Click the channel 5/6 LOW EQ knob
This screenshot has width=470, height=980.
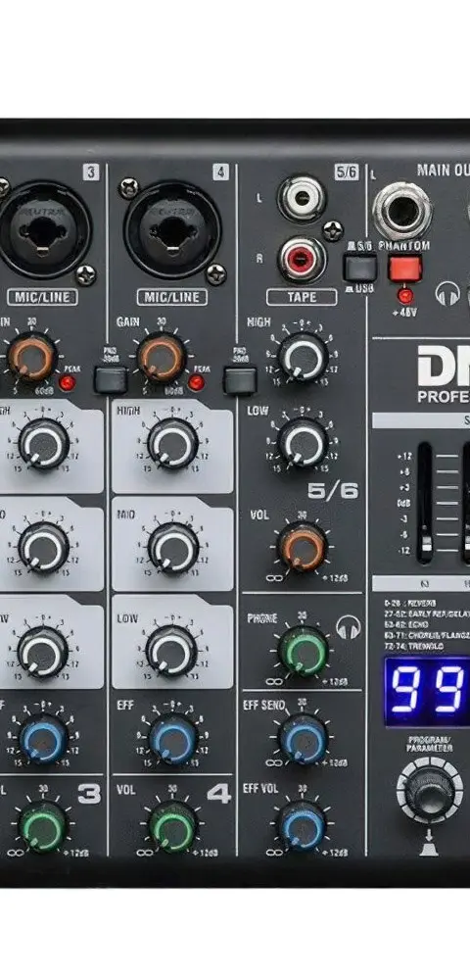click(303, 443)
